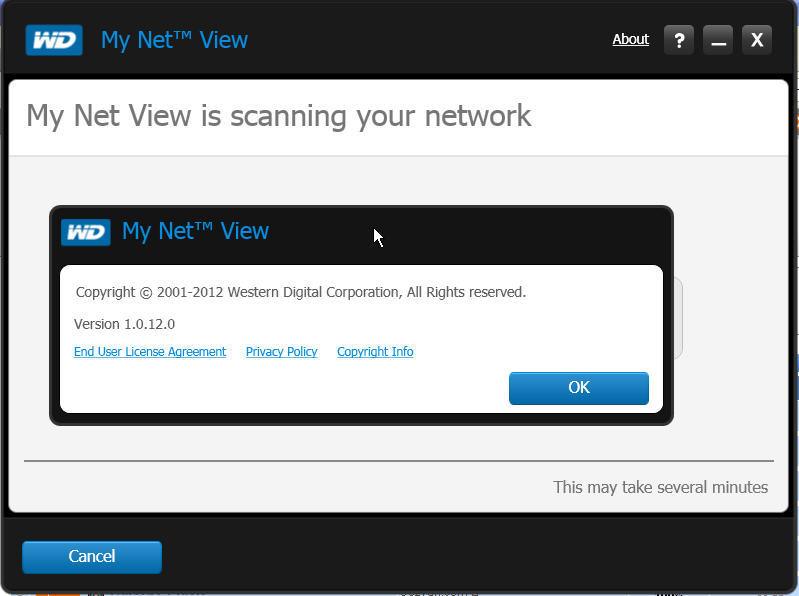Confirm the About dialog with OK
Image resolution: width=799 pixels, height=596 pixels.
[x=579, y=388]
